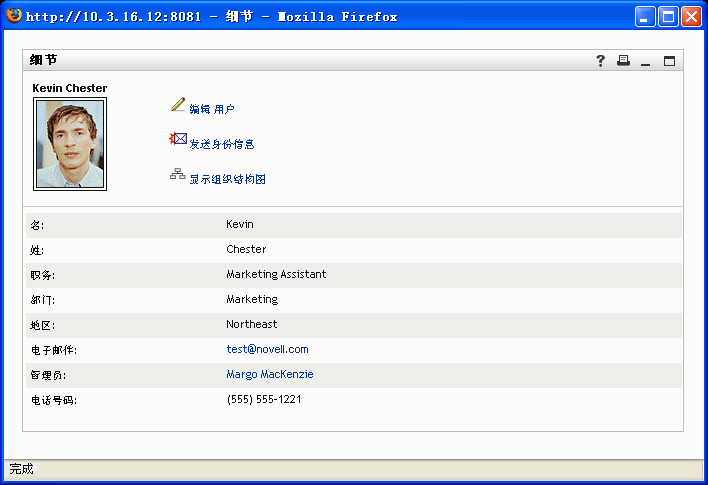
Task: Click the 地区: field label
Action: coord(43,325)
